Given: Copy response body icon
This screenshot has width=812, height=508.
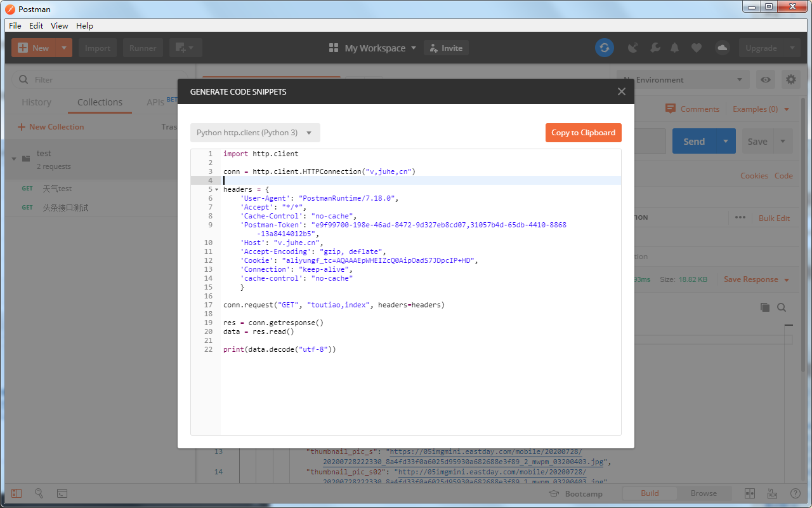Looking at the screenshot, I should (x=765, y=307).
